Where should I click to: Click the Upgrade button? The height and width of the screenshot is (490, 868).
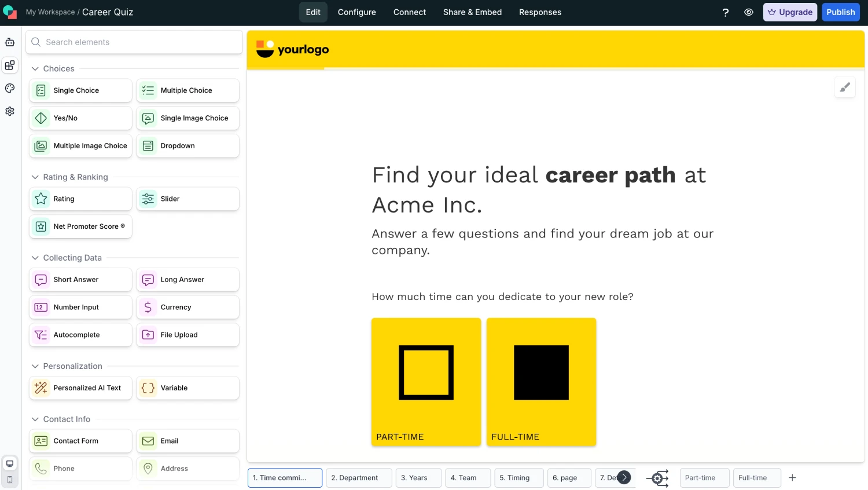coord(790,12)
